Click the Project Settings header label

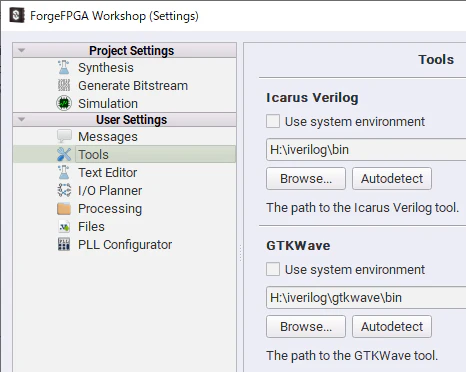coord(131,51)
